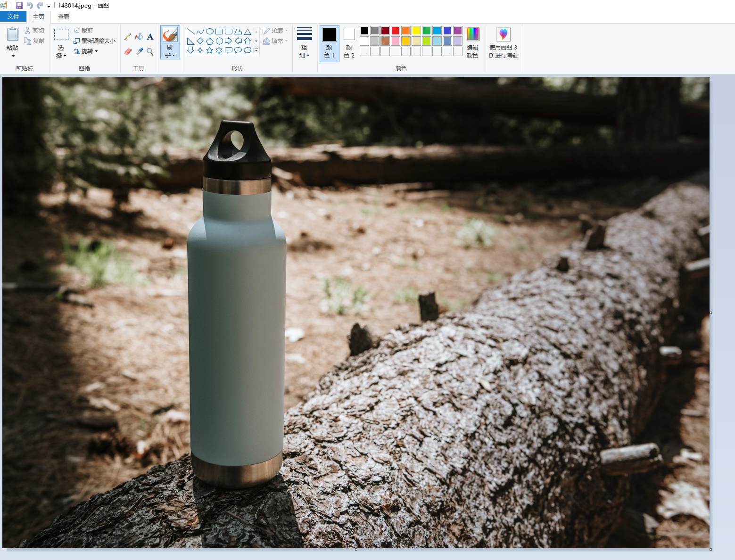Pick the purple color swatch
The width and height of the screenshot is (735, 560).
[458, 31]
